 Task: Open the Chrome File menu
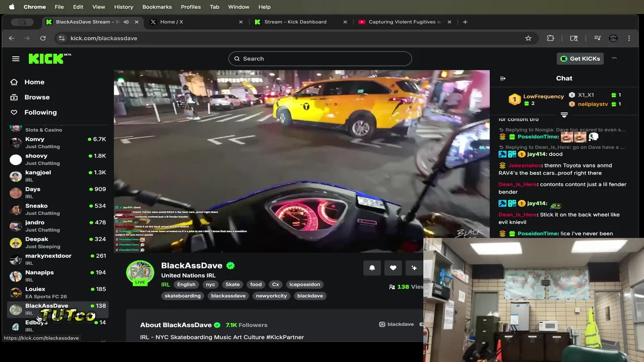[x=59, y=7]
